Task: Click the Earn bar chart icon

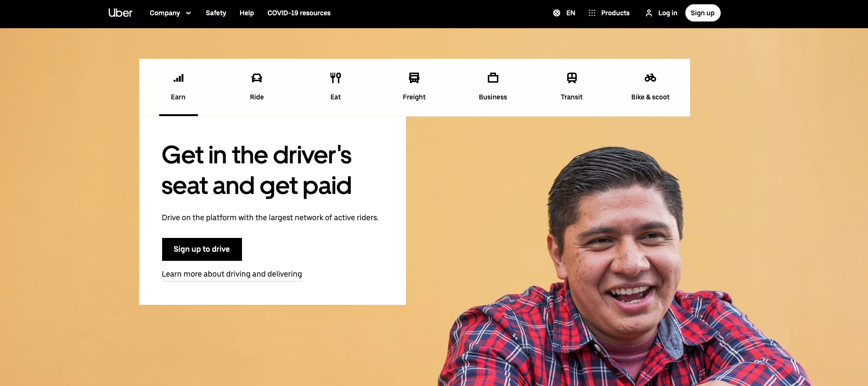Action: point(178,78)
